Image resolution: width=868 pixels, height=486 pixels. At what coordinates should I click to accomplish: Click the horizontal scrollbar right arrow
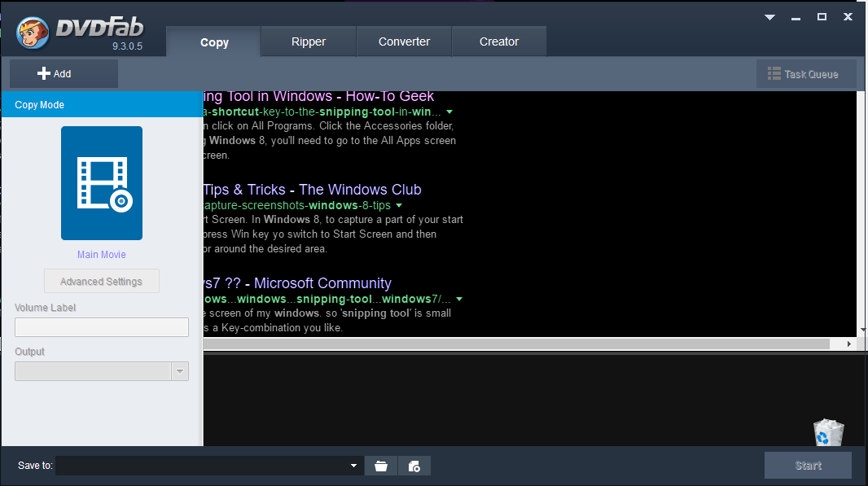click(x=848, y=344)
